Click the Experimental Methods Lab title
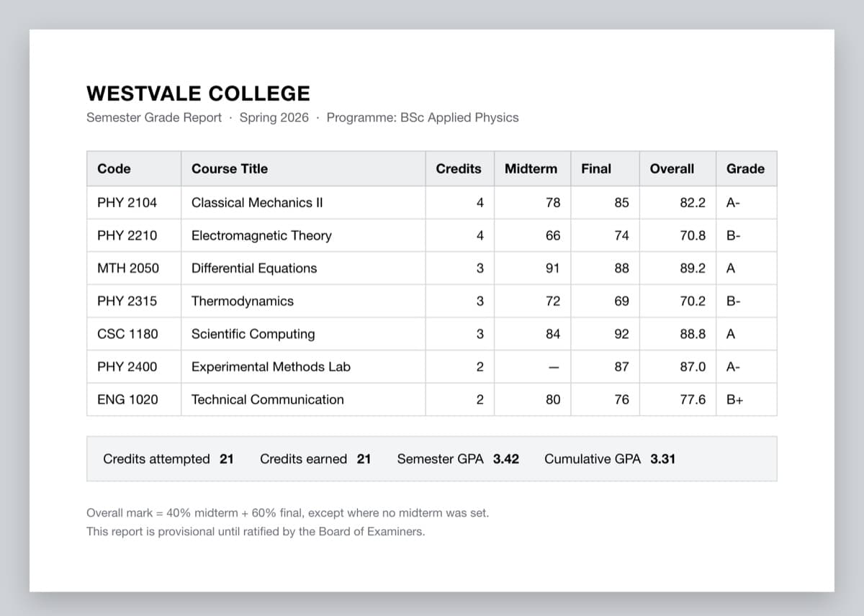Image resolution: width=864 pixels, height=616 pixels. tap(271, 367)
